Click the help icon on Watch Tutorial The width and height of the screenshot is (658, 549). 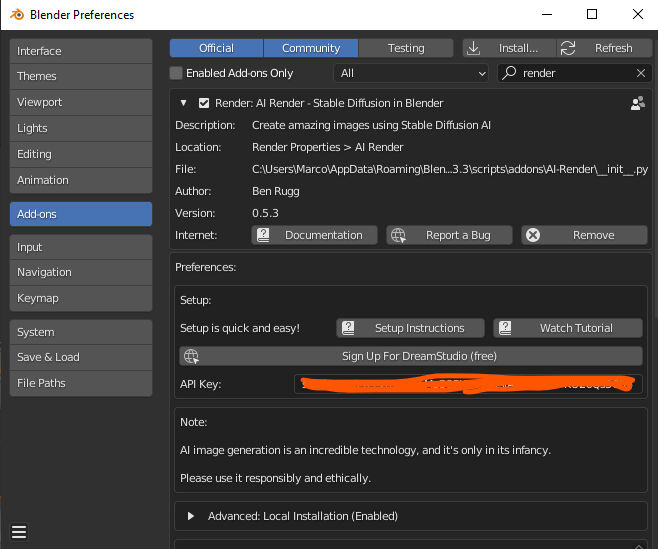click(x=505, y=328)
